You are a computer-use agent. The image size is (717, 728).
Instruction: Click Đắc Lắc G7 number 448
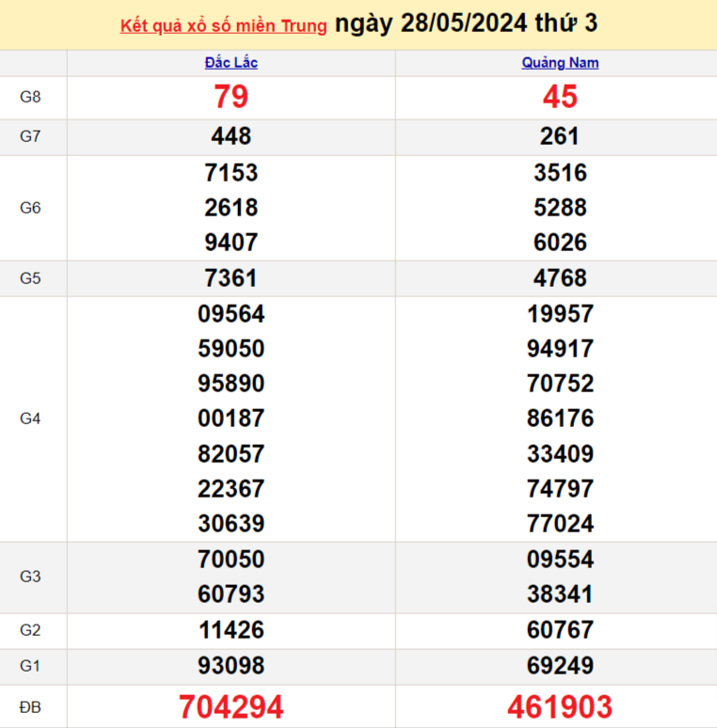[x=231, y=136]
